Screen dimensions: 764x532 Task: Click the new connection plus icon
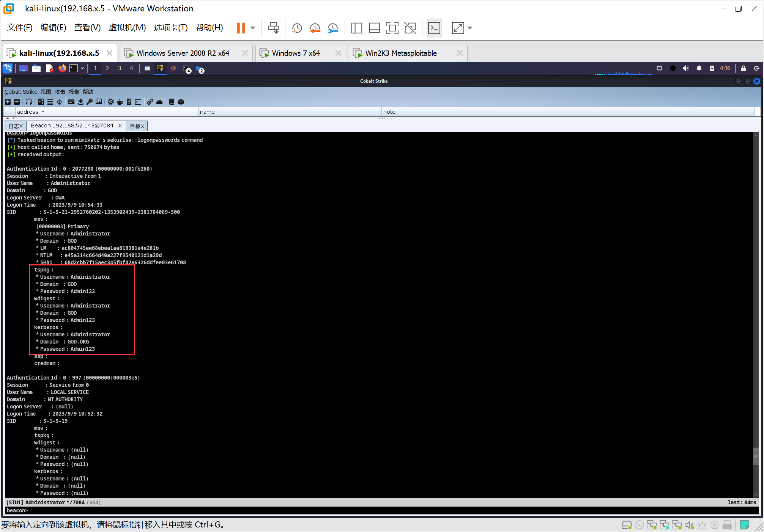[8, 102]
